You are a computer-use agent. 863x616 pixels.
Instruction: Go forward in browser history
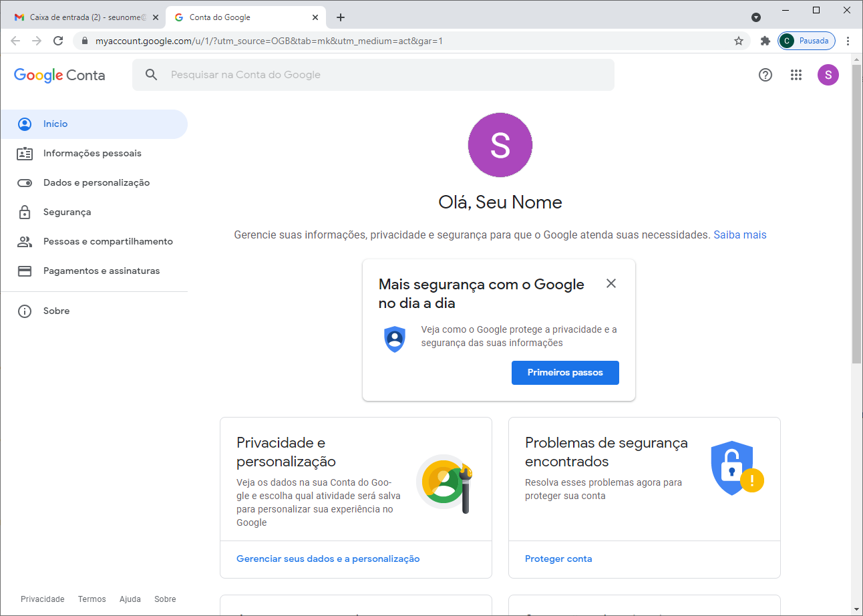(37, 41)
